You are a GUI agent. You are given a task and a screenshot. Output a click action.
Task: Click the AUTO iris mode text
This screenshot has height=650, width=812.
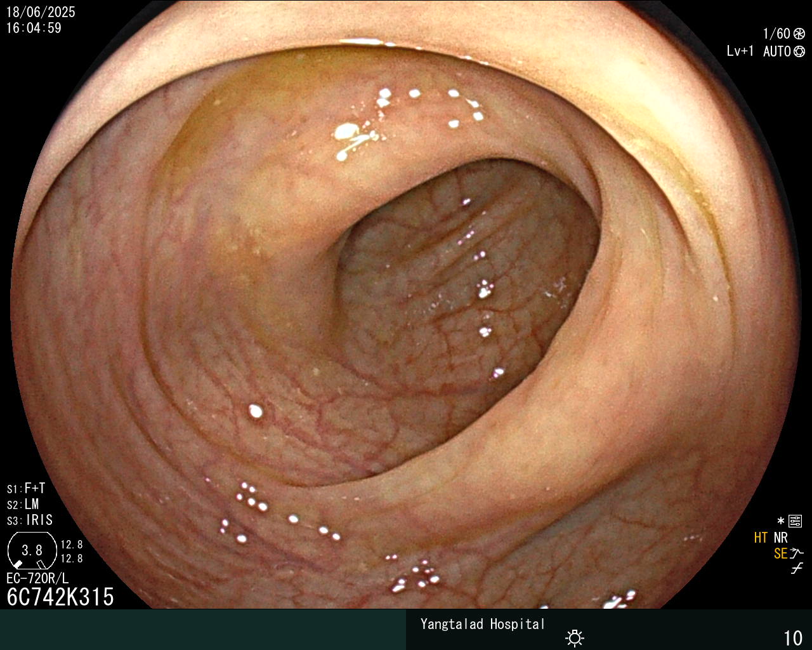pos(777,51)
